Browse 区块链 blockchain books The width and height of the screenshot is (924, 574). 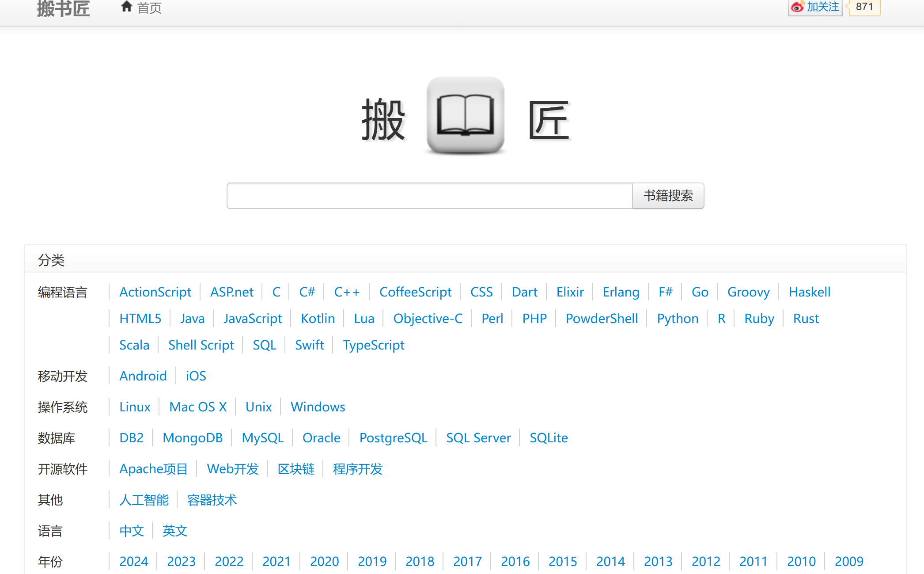pyautogui.click(x=296, y=469)
